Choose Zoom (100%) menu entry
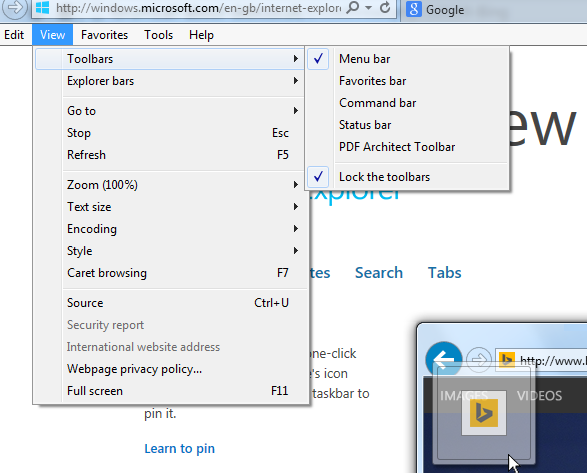 coord(171,185)
